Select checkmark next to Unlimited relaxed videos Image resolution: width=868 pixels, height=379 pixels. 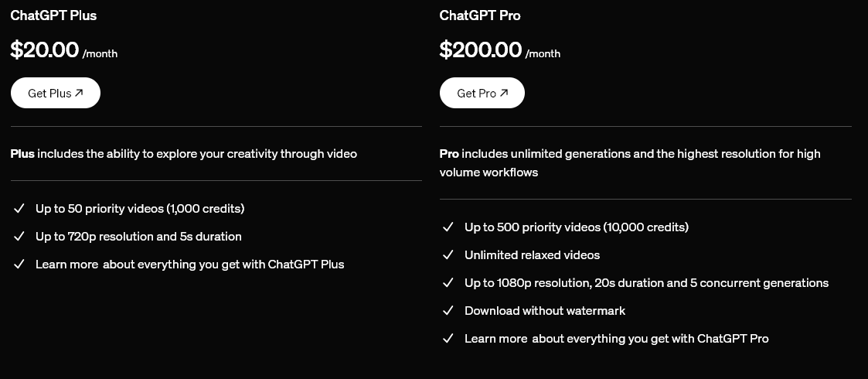coord(448,255)
